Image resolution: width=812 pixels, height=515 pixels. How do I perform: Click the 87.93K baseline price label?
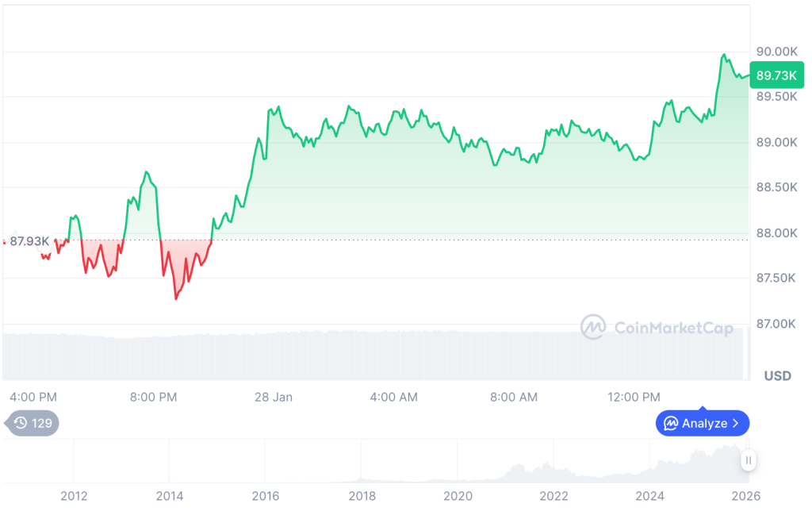29,240
